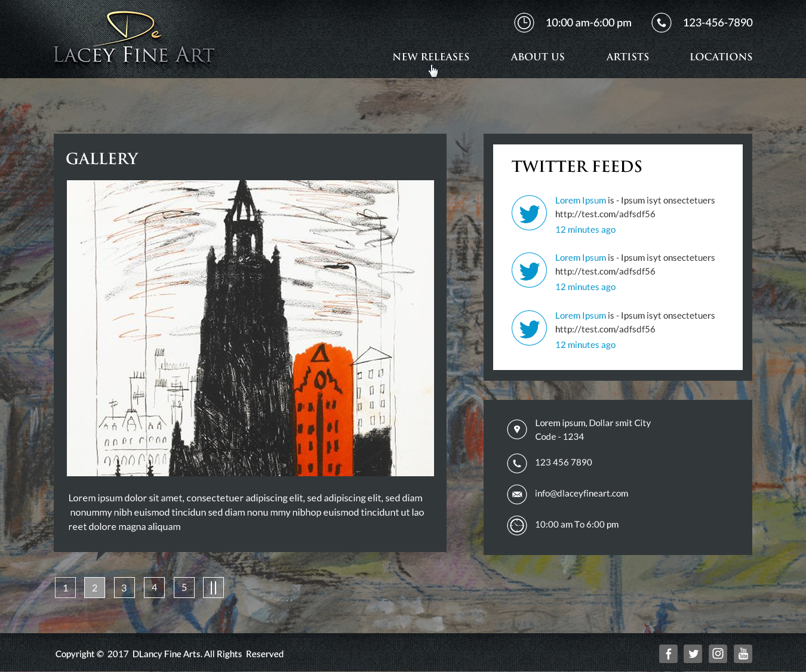806x672 pixels.
Task: Click the Twitter bird icon of the third tweet
Action: coord(530,328)
